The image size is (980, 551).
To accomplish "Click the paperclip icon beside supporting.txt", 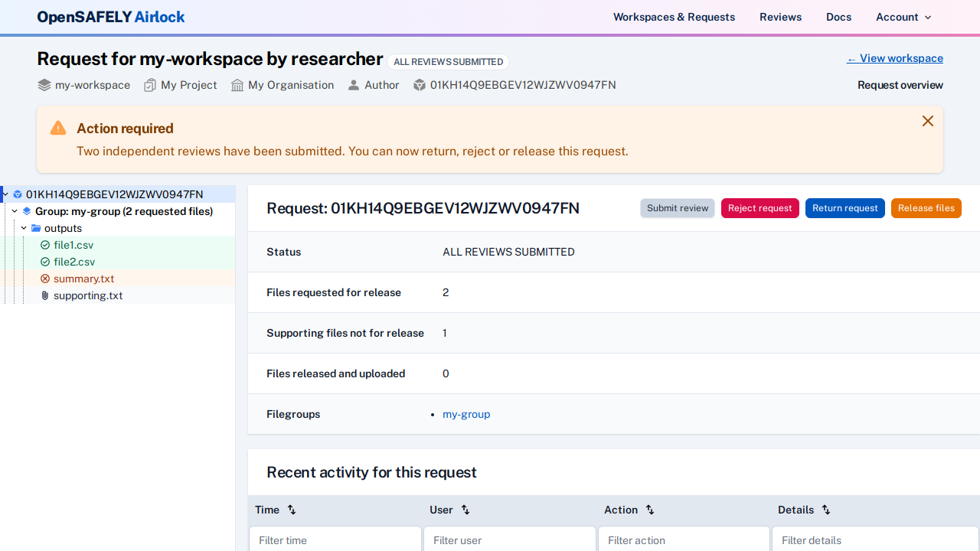I will (x=44, y=295).
